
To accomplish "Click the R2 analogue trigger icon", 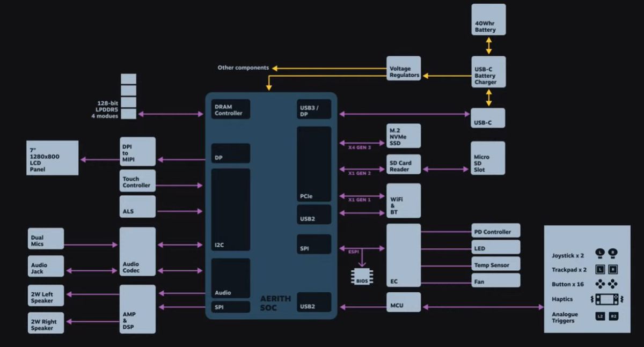I will tap(613, 316).
